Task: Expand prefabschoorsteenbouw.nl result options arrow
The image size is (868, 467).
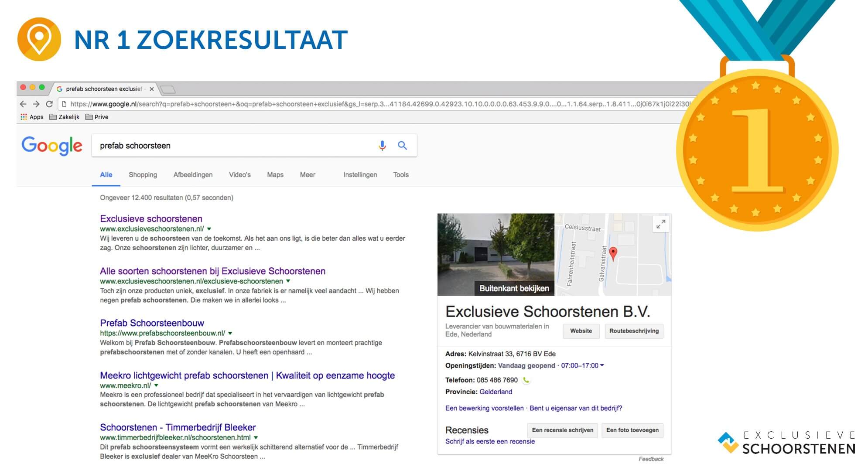Action: pyautogui.click(x=230, y=333)
